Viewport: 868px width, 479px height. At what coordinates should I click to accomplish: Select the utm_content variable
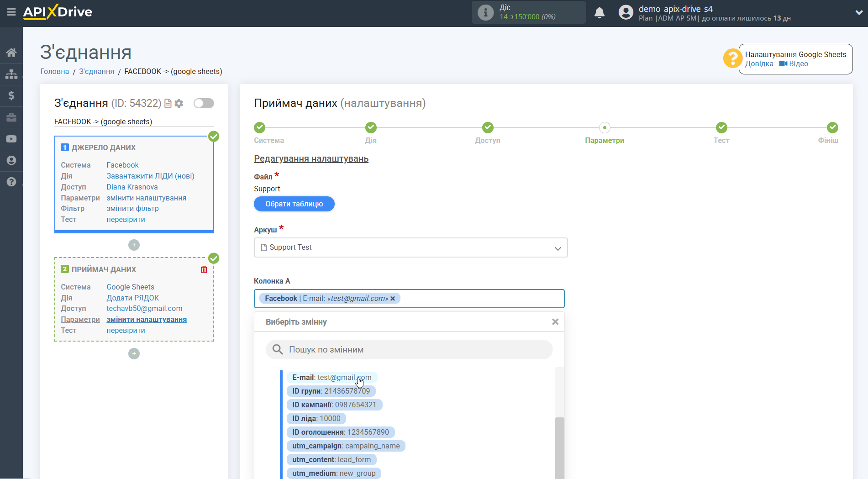(x=331, y=460)
